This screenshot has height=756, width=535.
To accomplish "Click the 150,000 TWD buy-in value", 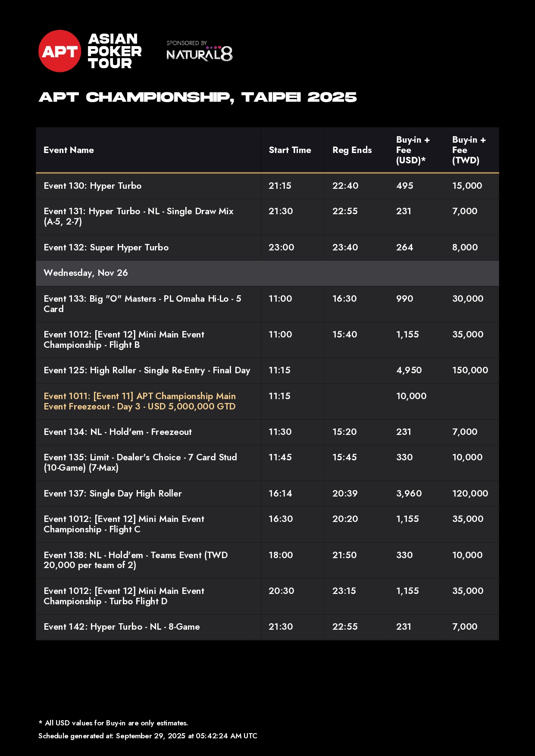I will (x=470, y=370).
